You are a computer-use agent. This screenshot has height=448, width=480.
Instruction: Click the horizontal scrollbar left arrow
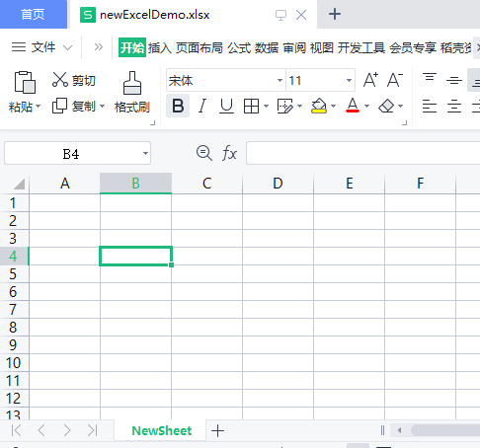tap(399, 430)
